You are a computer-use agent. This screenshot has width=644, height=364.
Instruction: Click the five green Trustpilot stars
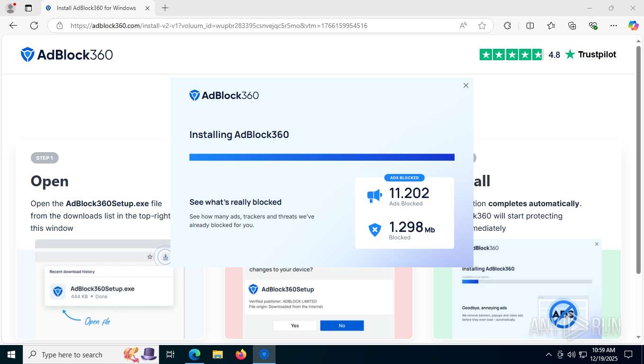click(x=511, y=55)
